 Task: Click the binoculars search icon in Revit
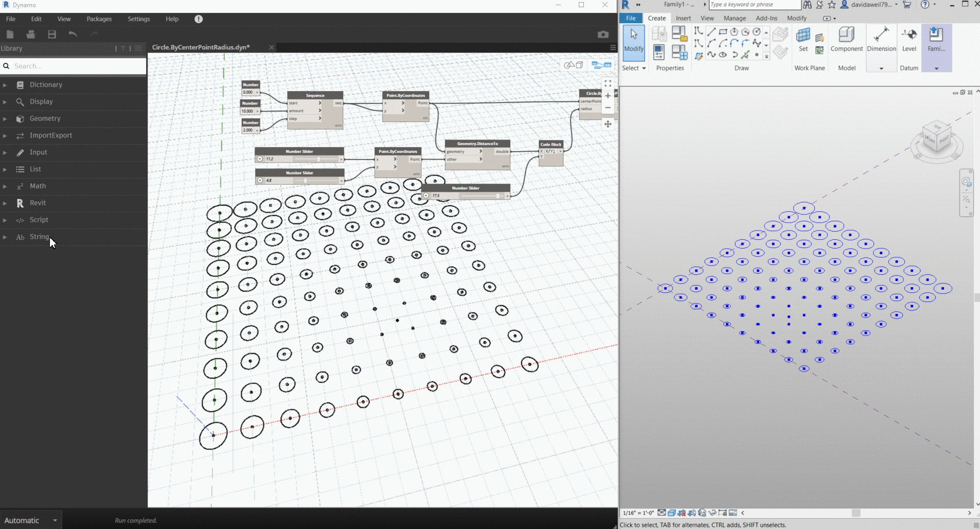807,5
